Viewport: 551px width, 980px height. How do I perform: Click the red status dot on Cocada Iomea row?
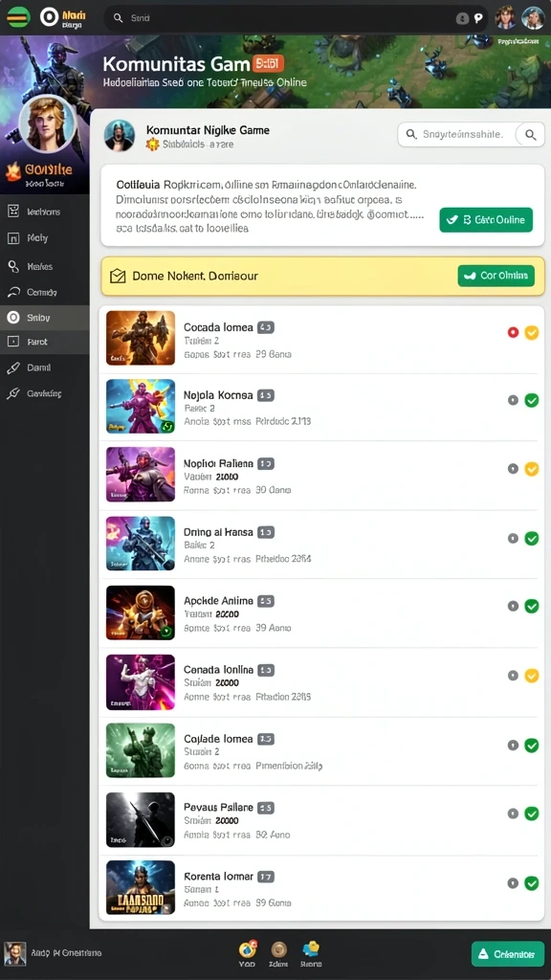513,332
